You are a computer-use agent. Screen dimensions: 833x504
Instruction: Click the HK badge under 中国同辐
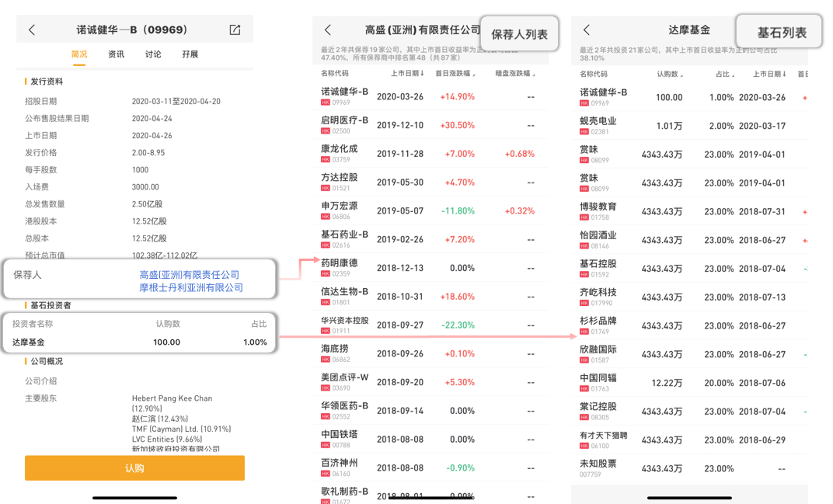tap(584, 389)
